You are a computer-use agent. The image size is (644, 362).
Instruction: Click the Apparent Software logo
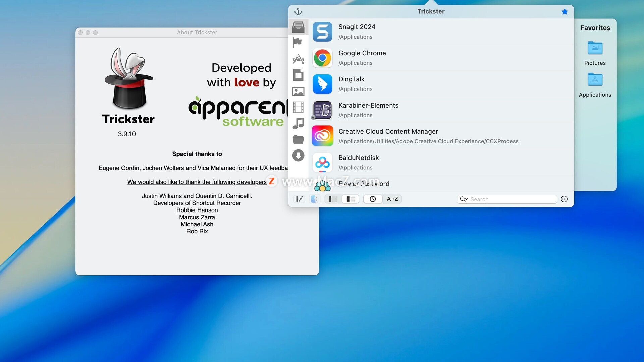tap(238, 112)
